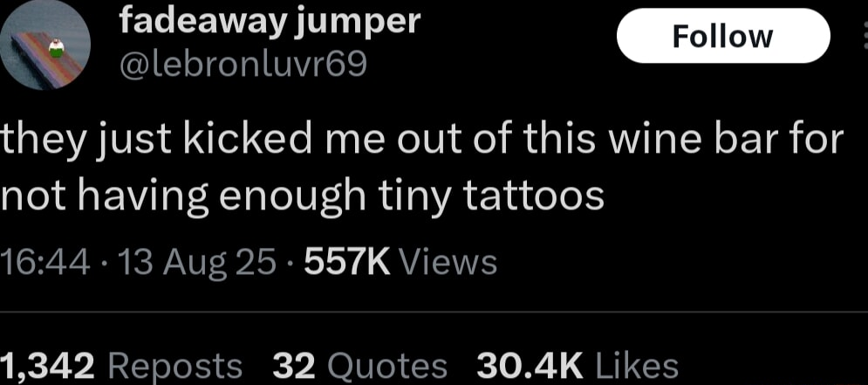Click the small figure inside the avatar
This screenshot has height=385, width=868.
click(x=57, y=49)
